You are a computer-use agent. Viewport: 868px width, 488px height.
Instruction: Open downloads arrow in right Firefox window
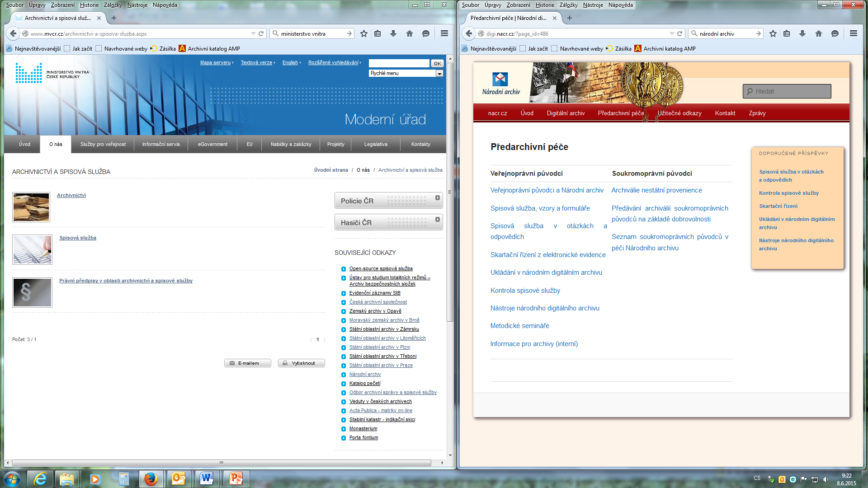click(802, 33)
